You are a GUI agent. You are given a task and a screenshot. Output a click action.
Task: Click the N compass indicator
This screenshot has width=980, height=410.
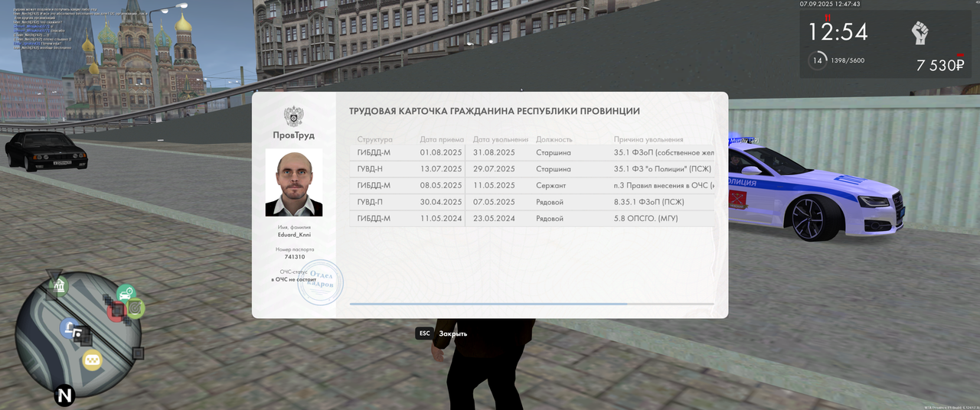pyautogui.click(x=65, y=395)
